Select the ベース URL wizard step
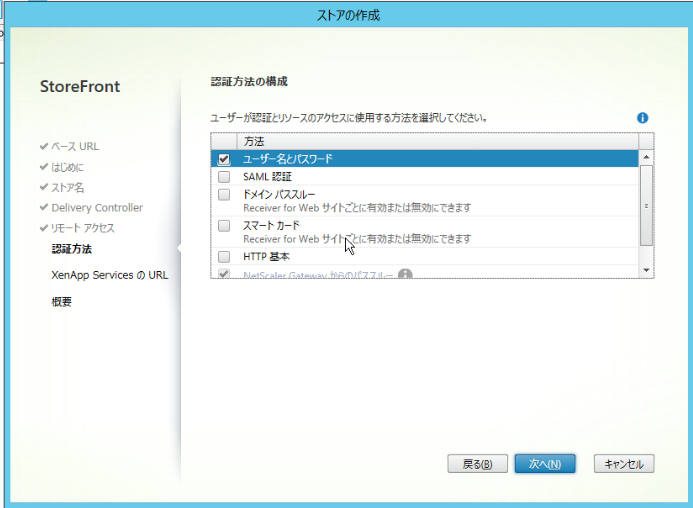Screen dimensions: 693x508 pos(75,146)
